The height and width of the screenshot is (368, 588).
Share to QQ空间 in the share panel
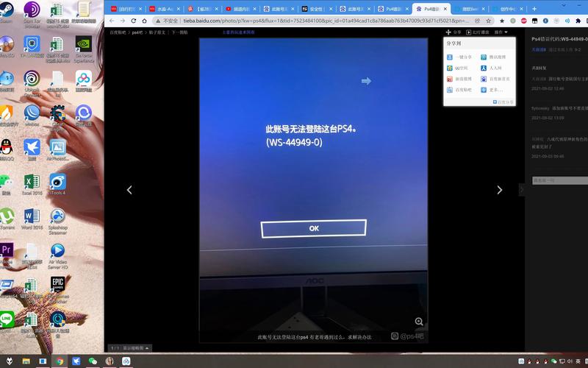(x=457, y=68)
